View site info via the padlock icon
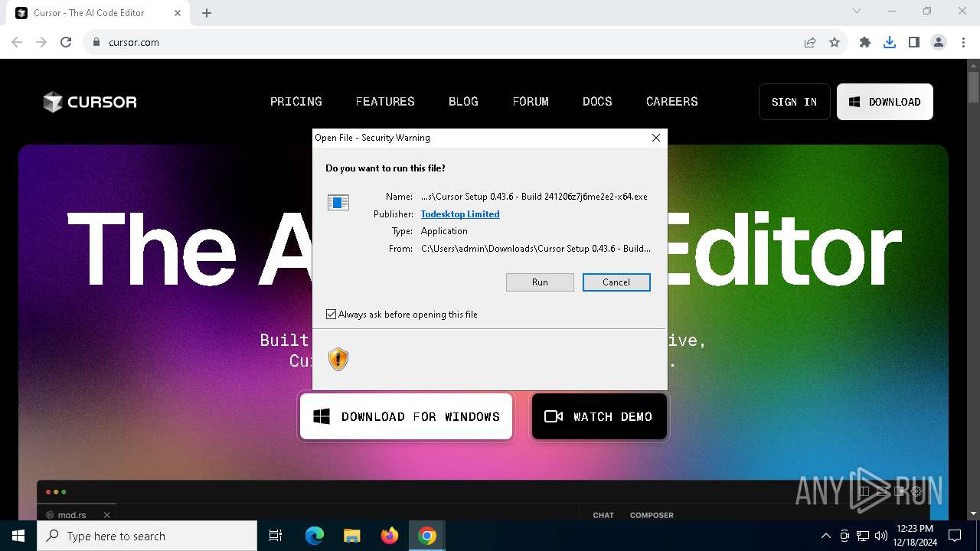 (x=96, y=43)
